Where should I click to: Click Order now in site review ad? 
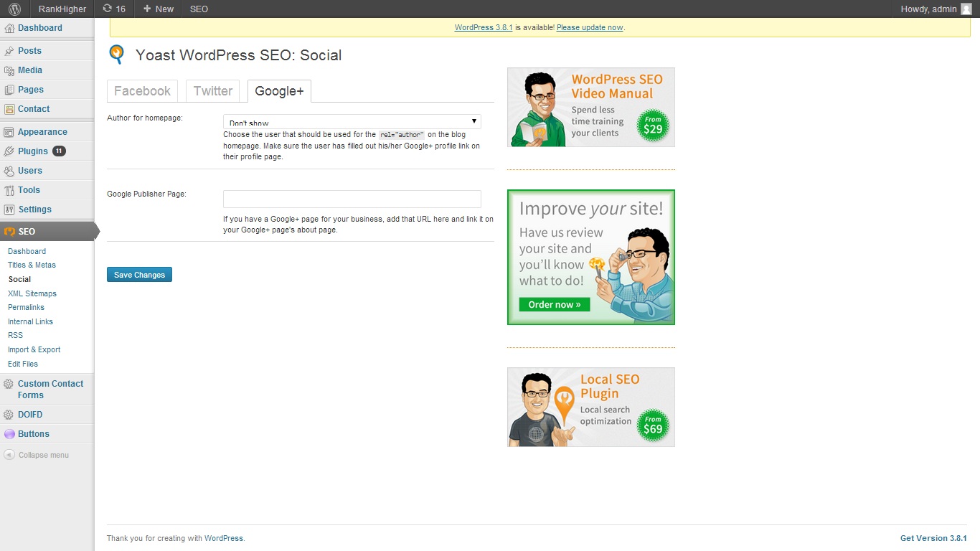[555, 304]
